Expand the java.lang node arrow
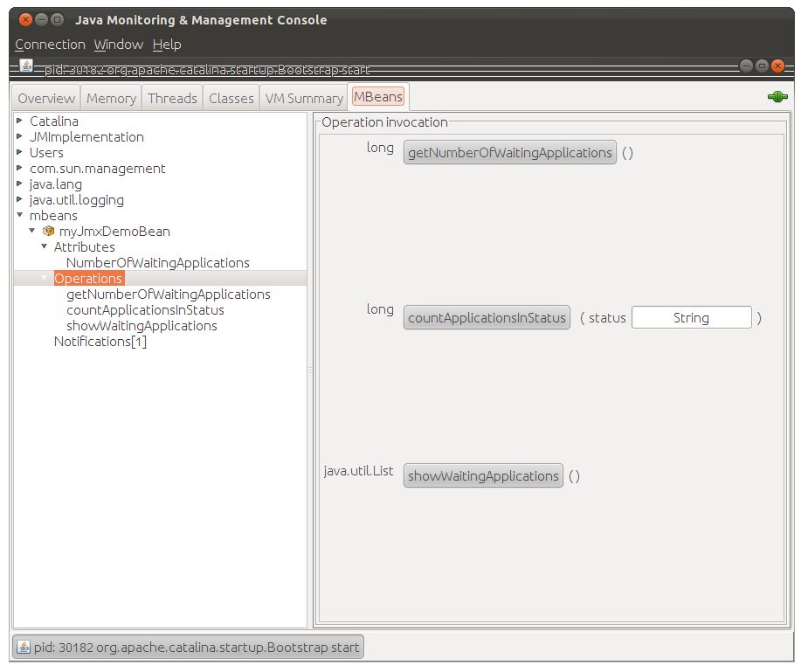The height and width of the screenshot is (672, 801). [19, 184]
